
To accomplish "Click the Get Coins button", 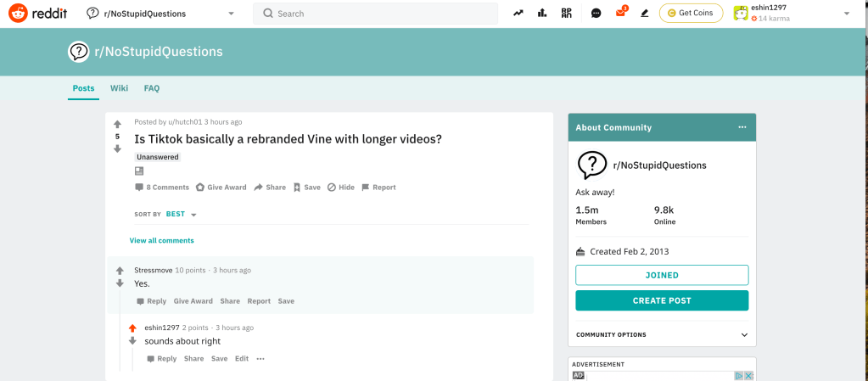I will [x=691, y=14].
